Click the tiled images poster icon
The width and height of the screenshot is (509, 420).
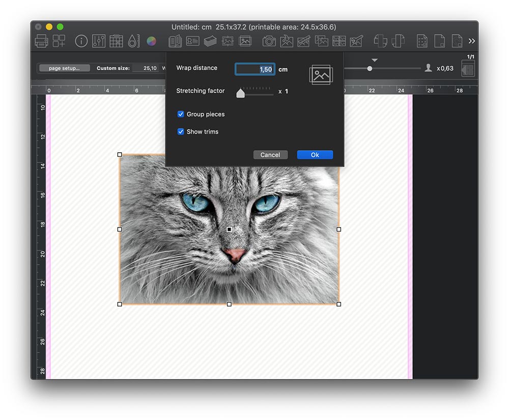[338, 41]
